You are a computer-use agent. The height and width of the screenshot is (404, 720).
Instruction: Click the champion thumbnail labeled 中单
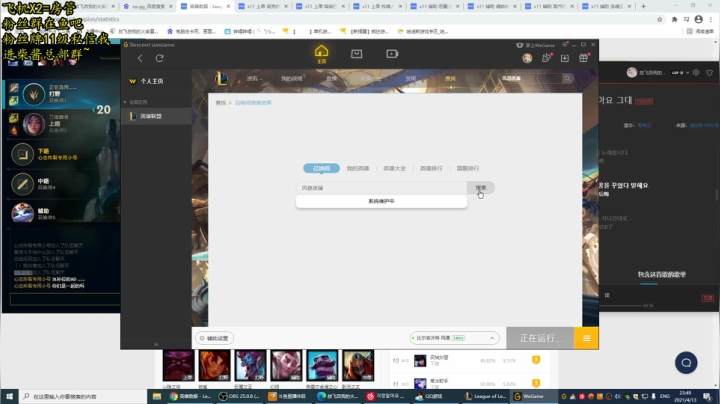[x=358, y=365]
